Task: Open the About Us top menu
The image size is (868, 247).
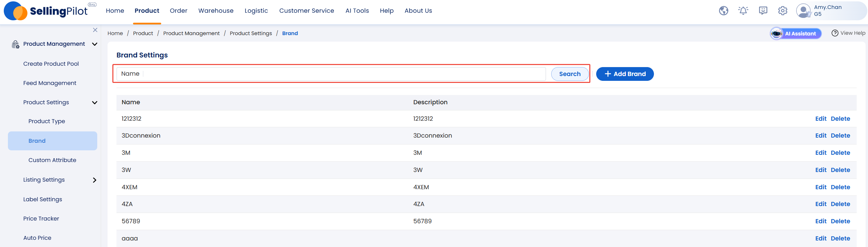Action: 418,11
